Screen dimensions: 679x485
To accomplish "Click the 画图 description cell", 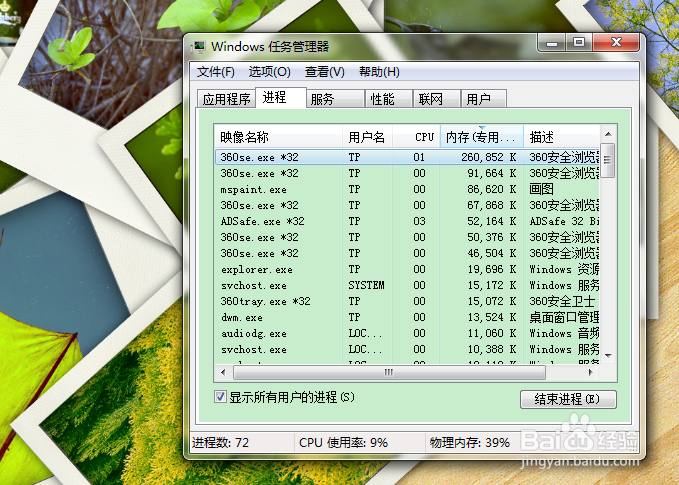I will (x=541, y=189).
